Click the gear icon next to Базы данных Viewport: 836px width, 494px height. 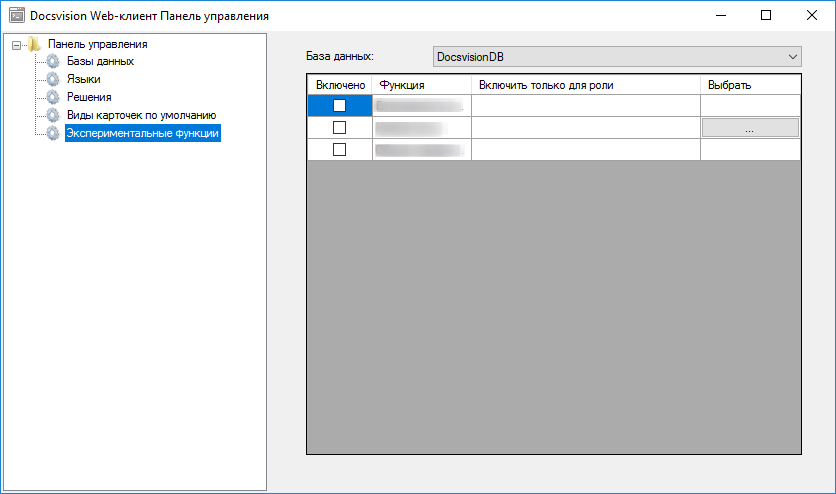(53, 62)
